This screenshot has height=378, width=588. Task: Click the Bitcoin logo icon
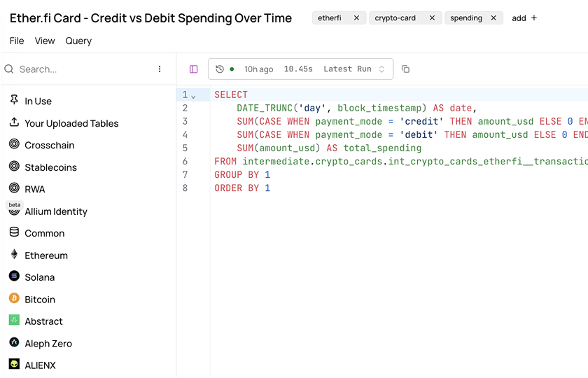[x=14, y=298]
